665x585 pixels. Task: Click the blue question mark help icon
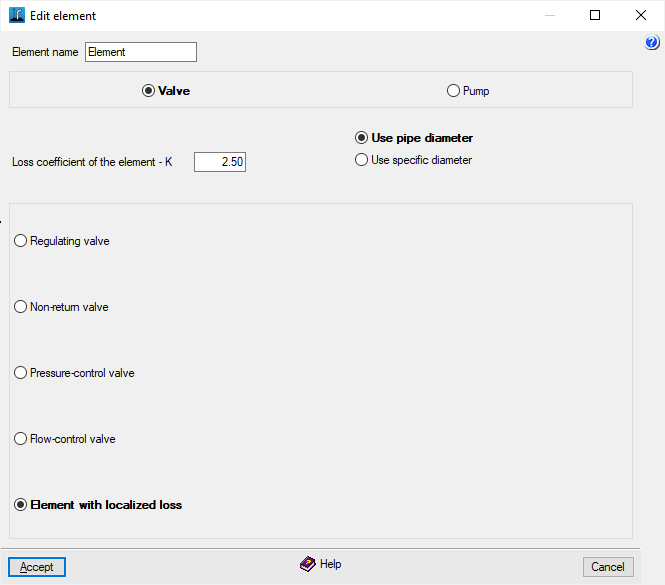pos(652,42)
